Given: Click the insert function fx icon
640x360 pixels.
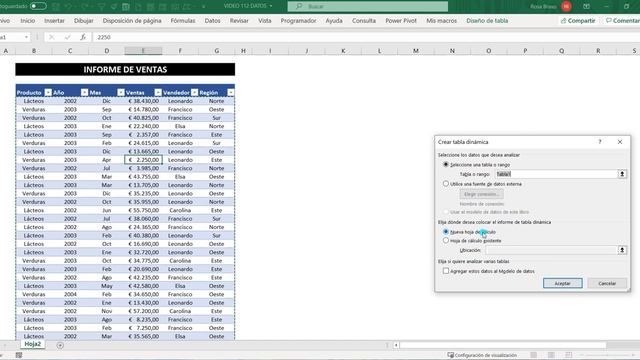Looking at the screenshot, I should (83, 37).
